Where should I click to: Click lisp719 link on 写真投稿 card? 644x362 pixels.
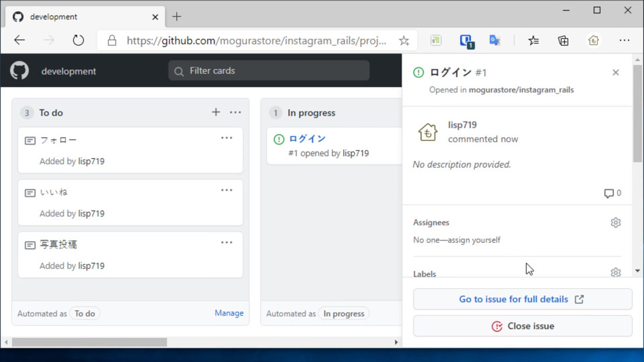91,266
